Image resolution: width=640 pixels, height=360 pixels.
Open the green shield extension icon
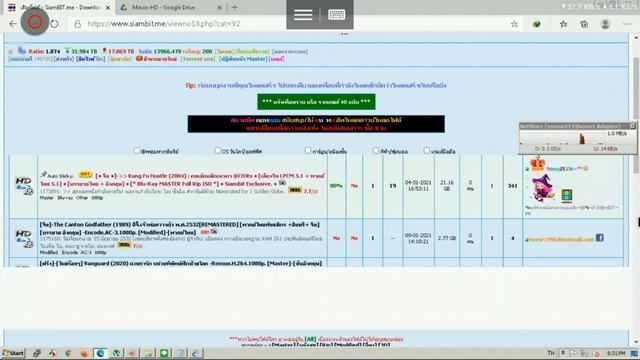(x=536, y=24)
